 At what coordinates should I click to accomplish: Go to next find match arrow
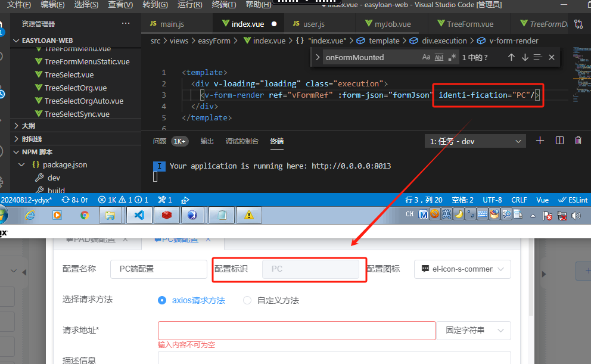coord(525,58)
